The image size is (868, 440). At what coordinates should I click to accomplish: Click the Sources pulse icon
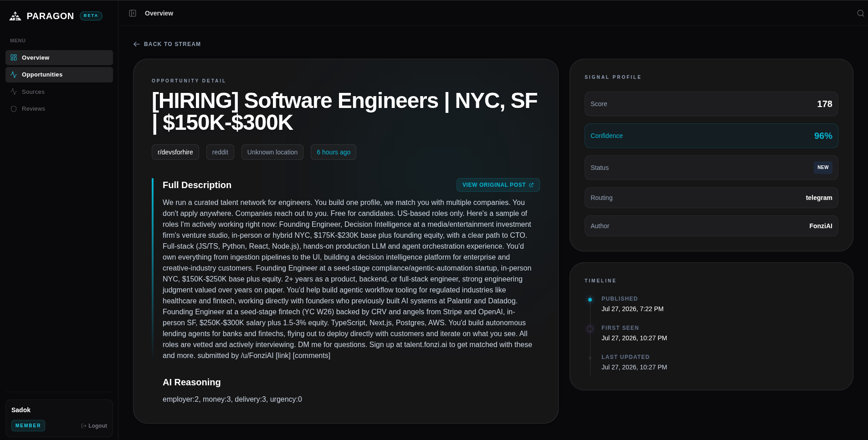pos(14,92)
